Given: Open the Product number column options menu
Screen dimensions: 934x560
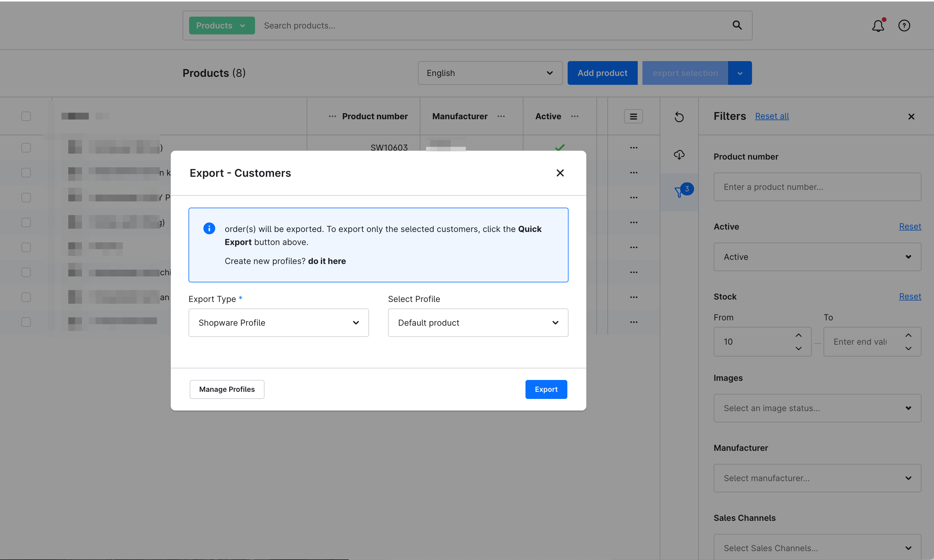Looking at the screenshot, I should (332, 116).
